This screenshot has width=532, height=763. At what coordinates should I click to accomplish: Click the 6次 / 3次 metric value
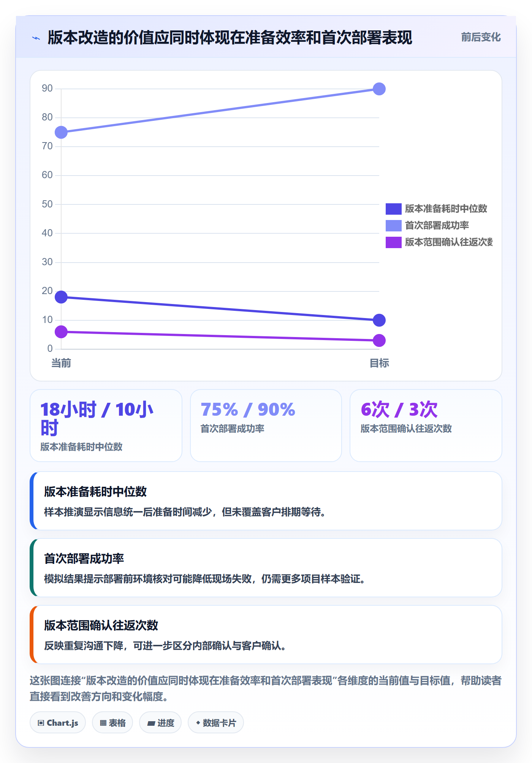tap(399, 410)
